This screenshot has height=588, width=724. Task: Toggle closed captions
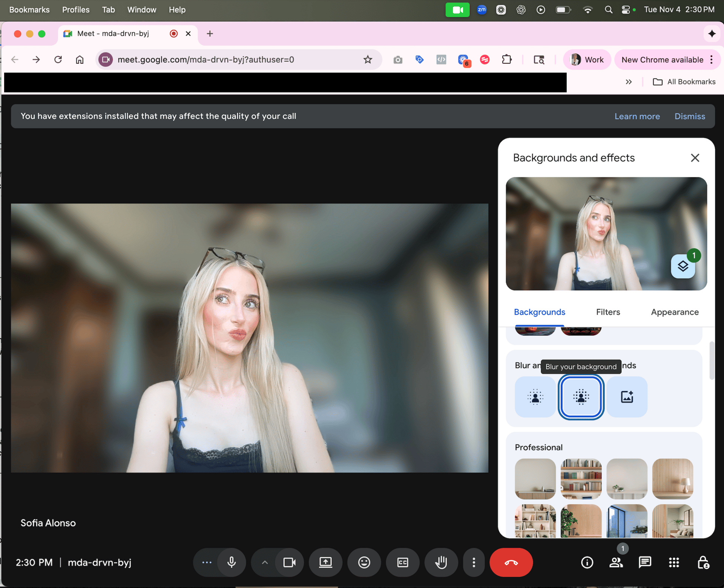[x=402, y=562]
